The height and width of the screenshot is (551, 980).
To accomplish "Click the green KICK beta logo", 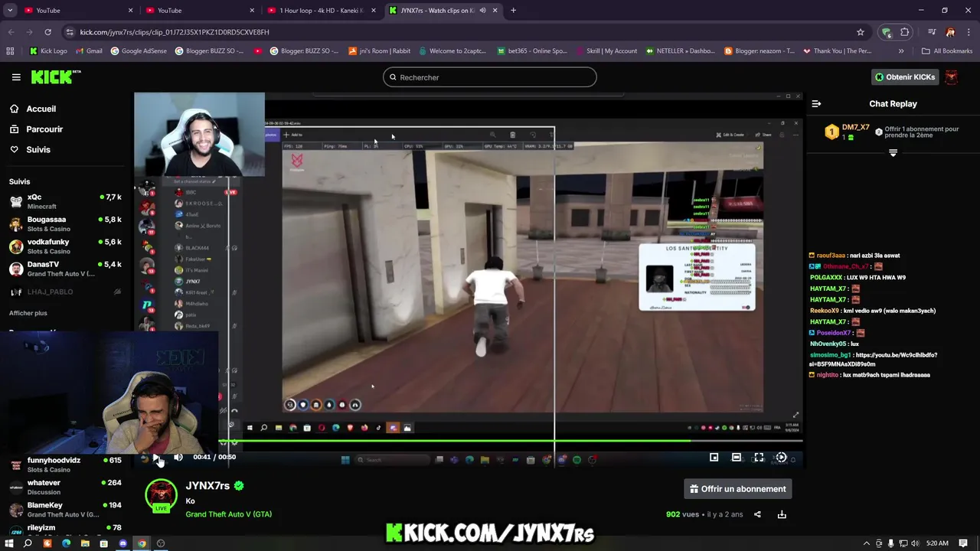I will coord(56,77).
